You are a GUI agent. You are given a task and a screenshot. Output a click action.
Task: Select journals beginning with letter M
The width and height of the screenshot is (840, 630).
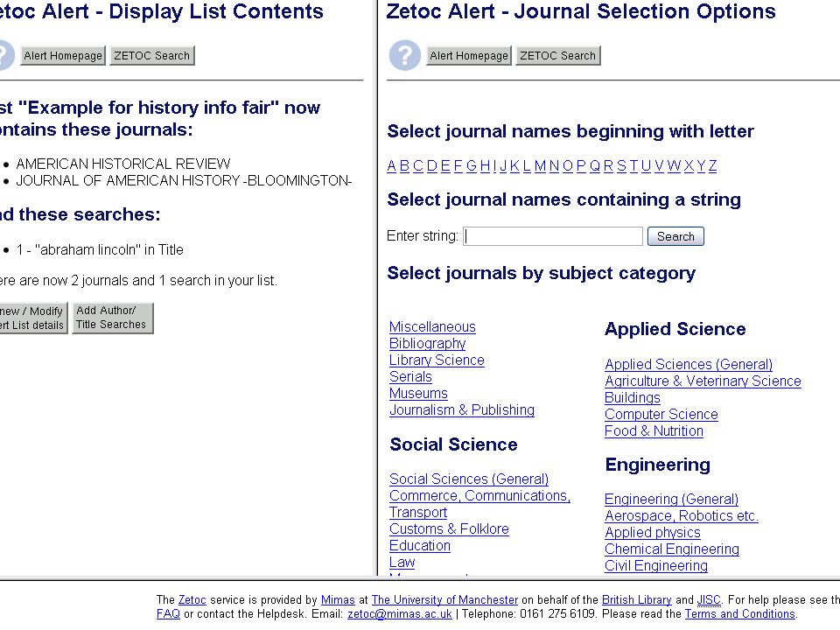[540, 166]
